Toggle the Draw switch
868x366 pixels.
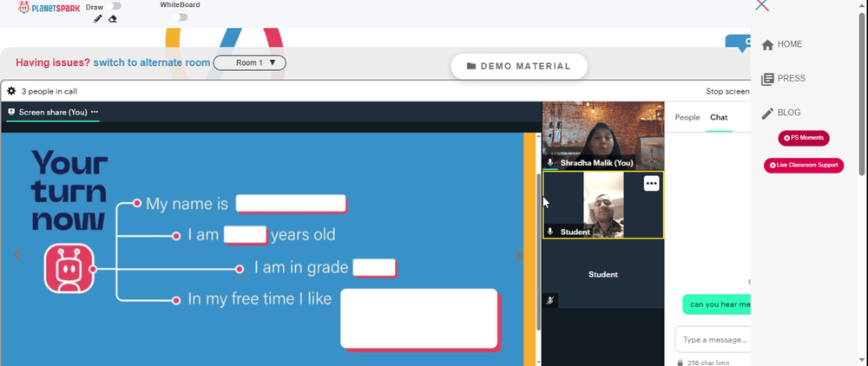(x=115, y=6)
